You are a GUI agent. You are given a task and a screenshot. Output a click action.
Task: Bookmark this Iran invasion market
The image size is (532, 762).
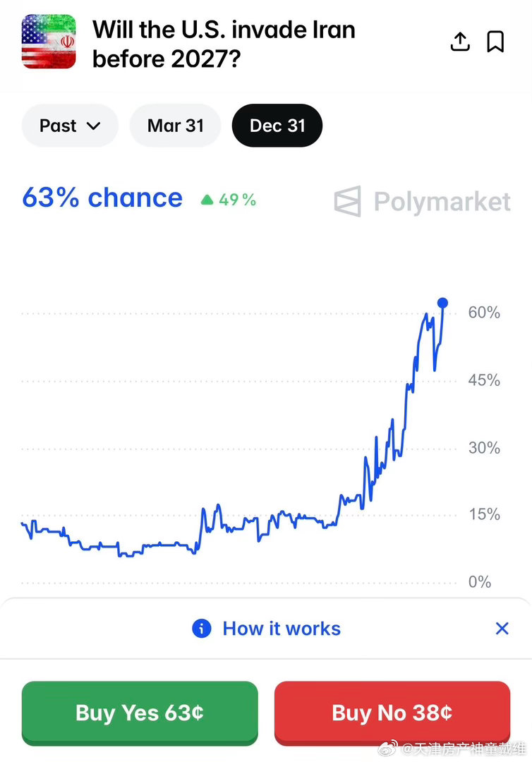coord(495,42)
